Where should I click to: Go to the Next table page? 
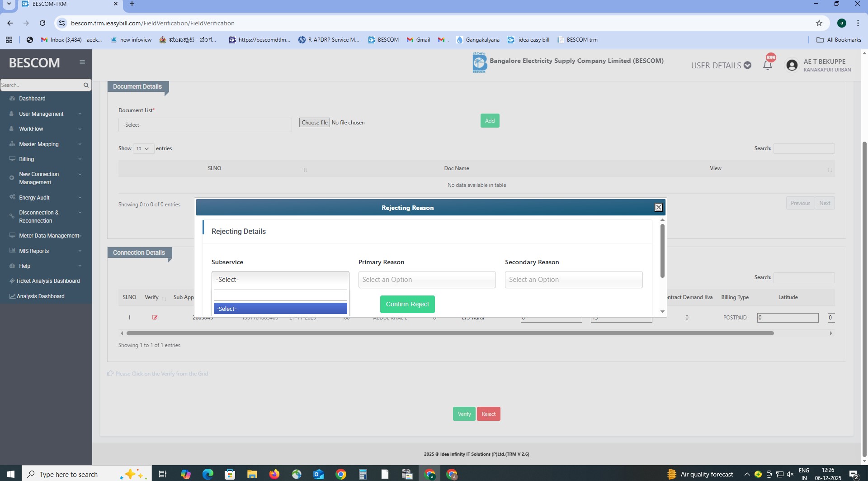click(825, 203)
